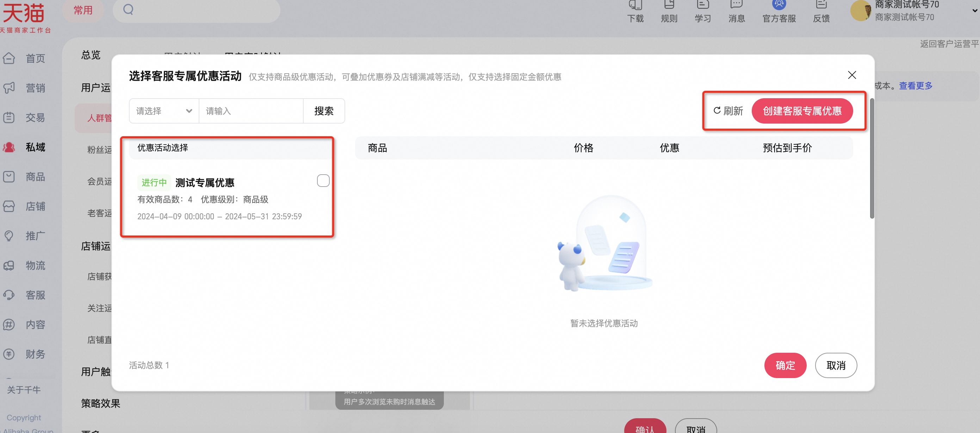Open the 财务 yen icon
This screenshot has height=433, width=980.
[x=9, y=354]
